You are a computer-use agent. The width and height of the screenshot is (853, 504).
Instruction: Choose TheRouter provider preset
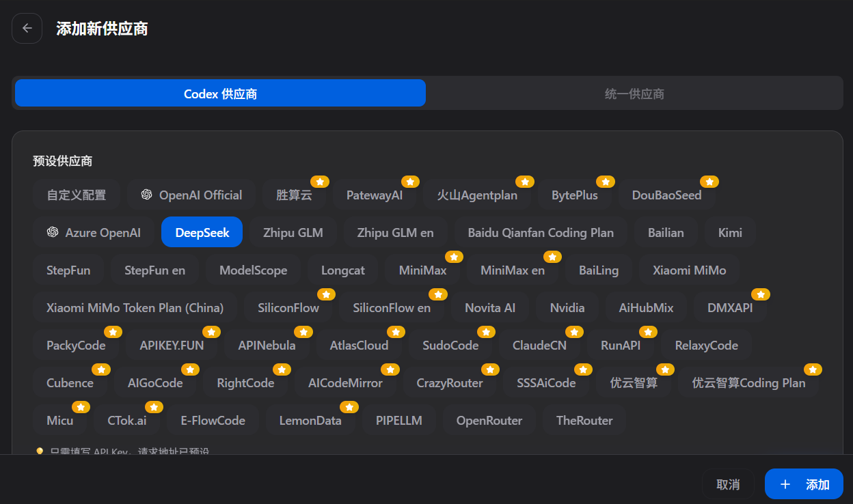coord(584,420)
